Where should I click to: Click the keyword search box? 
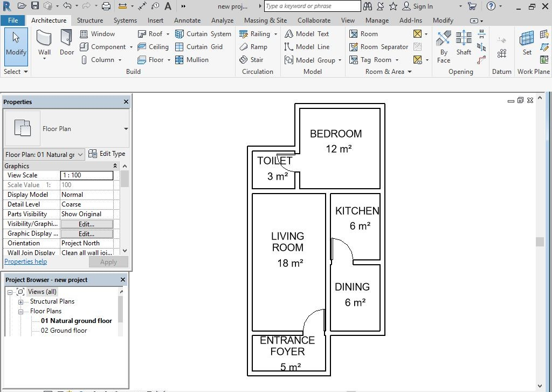click(312, 6)
